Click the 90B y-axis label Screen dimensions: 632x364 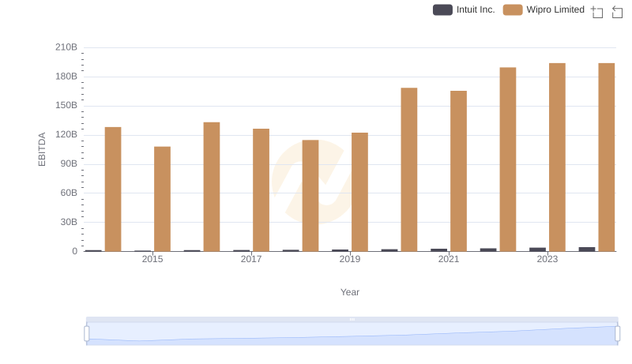[x=69, y=164]
